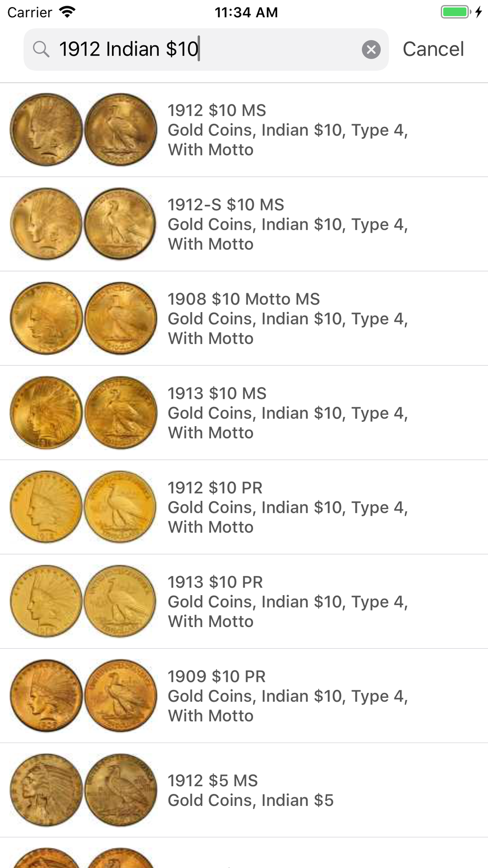Cancel the coin search
488x868 pixels.
433,49
